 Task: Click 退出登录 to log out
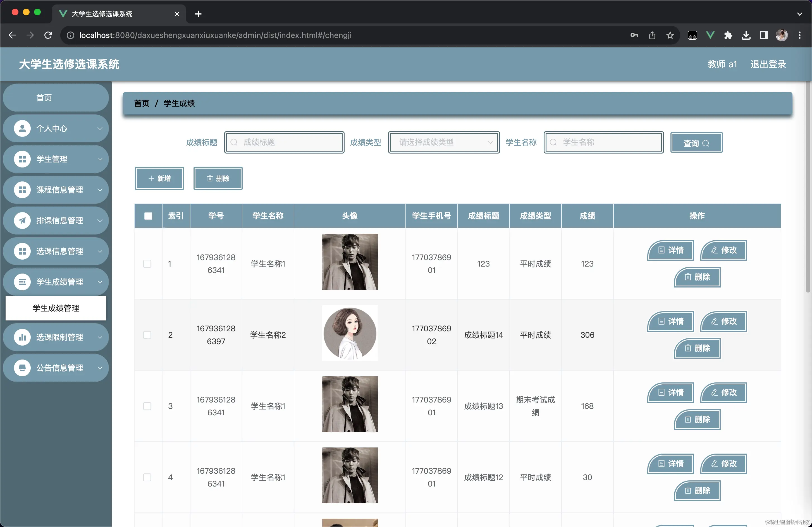[768, 64]
